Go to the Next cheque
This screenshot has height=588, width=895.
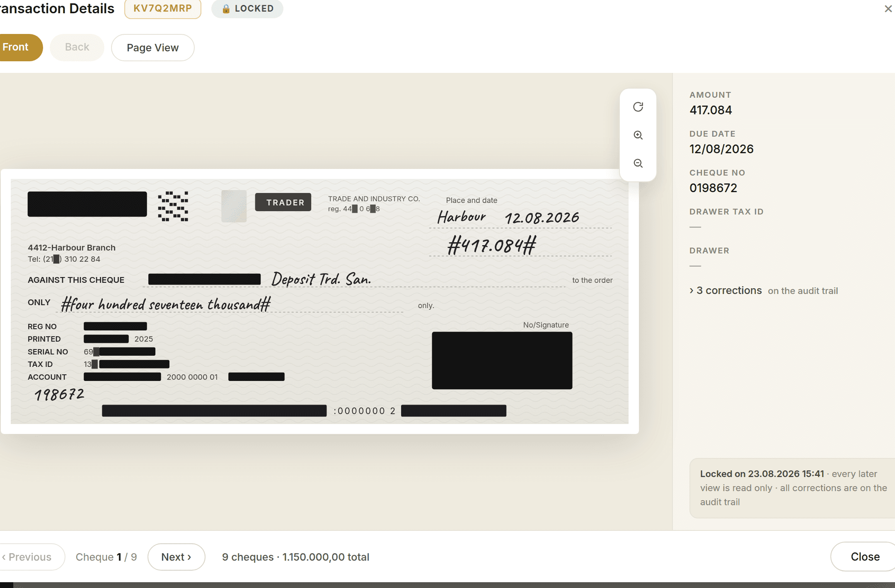[x=176, y=557]
